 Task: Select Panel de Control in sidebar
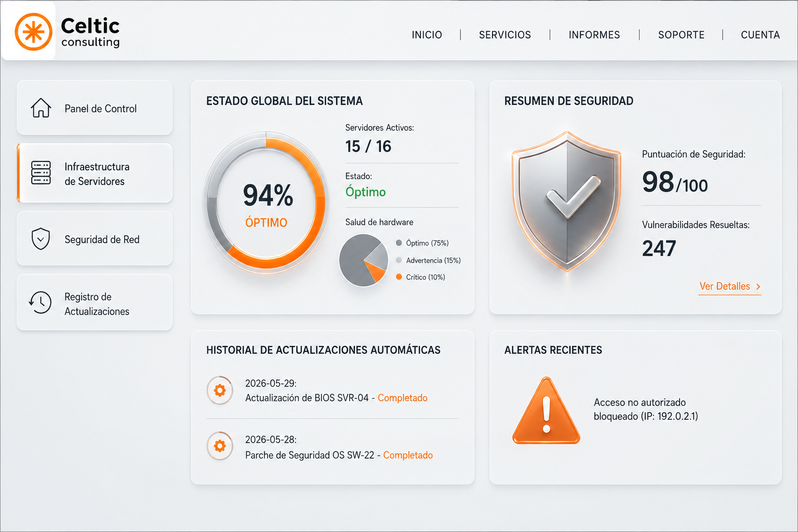[x=95, y=108]
